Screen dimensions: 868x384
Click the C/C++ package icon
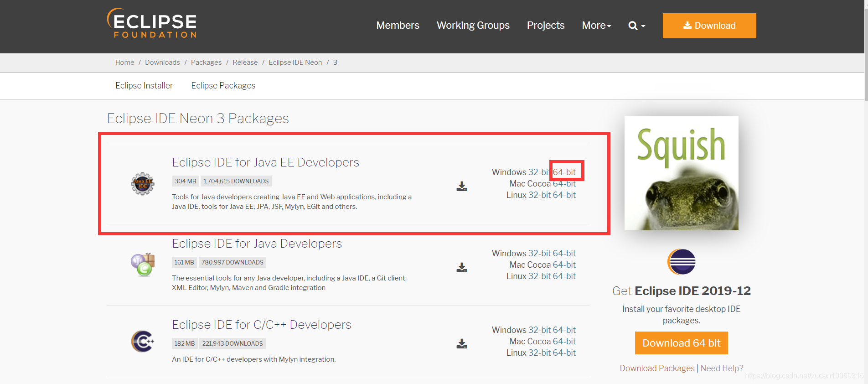[x=143, y=341]
